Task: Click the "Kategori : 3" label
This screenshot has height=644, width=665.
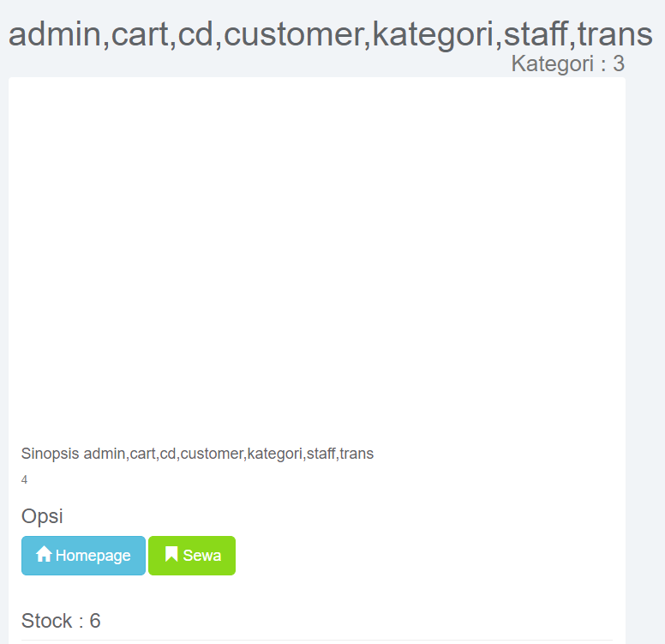Action: pyautogui.click(x=567, y=63)
